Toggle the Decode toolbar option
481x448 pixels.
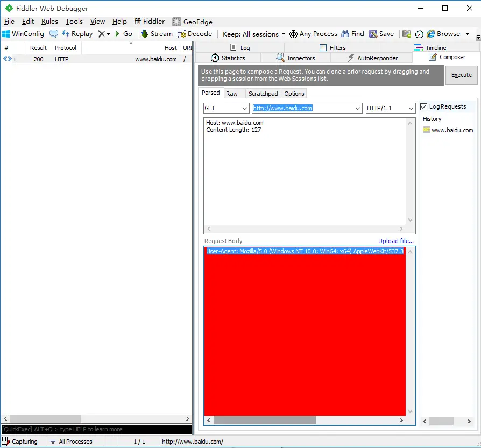click(x=195, y=34)
